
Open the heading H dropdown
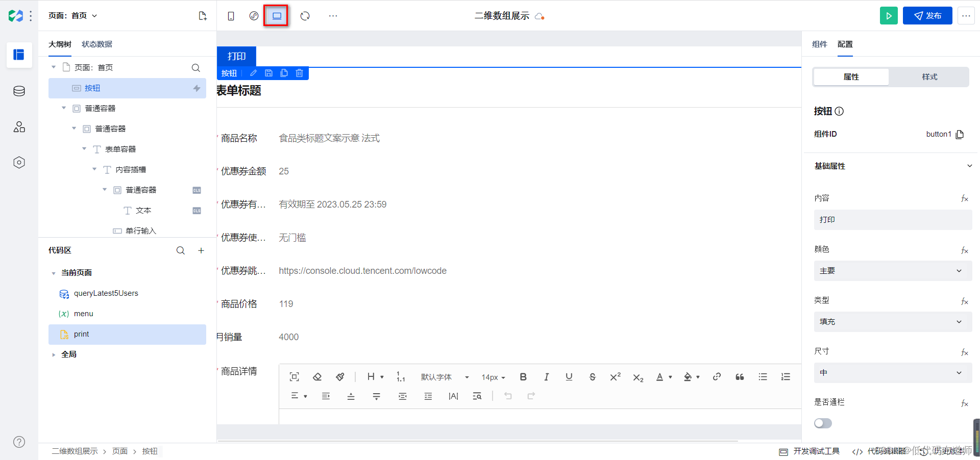(375, 377)
